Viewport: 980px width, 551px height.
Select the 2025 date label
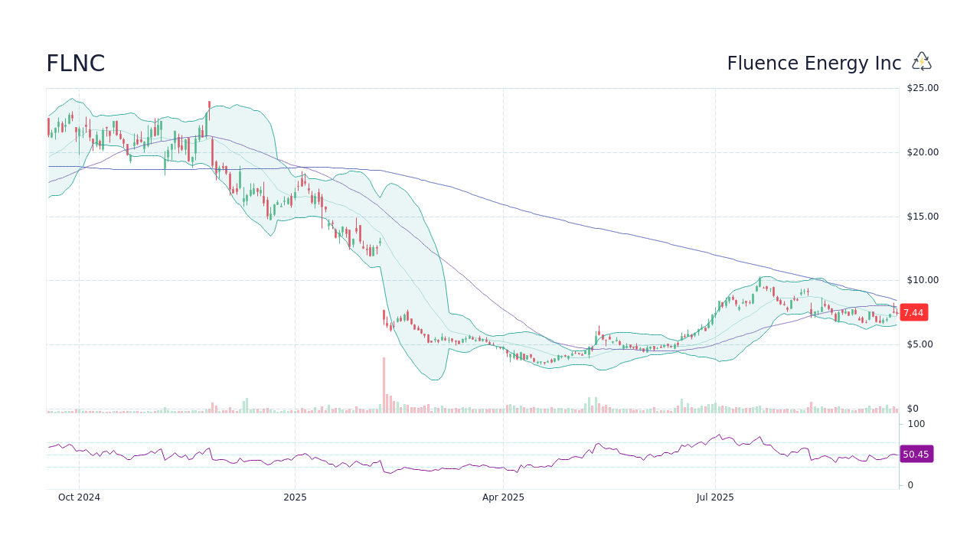(x=294, y=497)
